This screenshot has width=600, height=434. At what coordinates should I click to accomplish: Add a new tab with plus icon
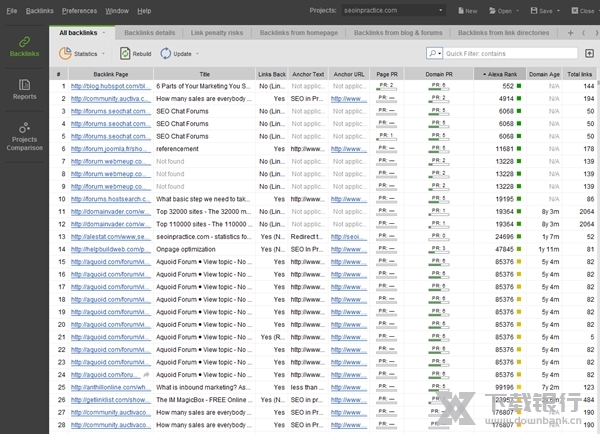570,33
